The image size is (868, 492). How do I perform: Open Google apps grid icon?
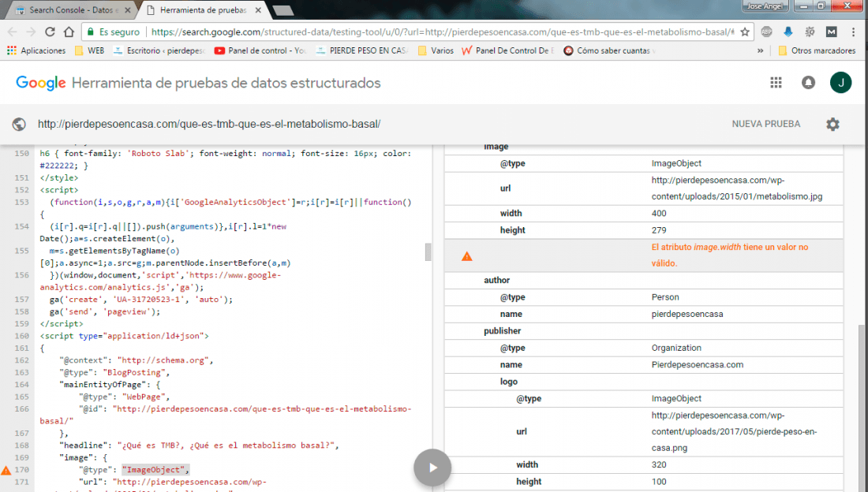pyautogui.click(x=776, y=83)
